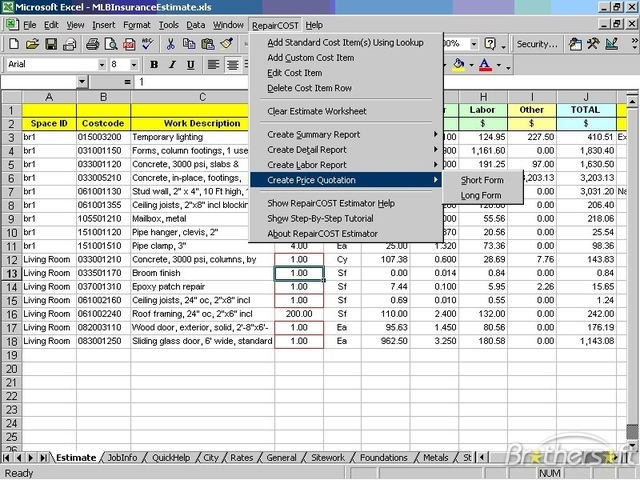Toggle Underline formatting
Image resolution: width=640 pixels, height=480 pixels.
click(x=191, y=64)
